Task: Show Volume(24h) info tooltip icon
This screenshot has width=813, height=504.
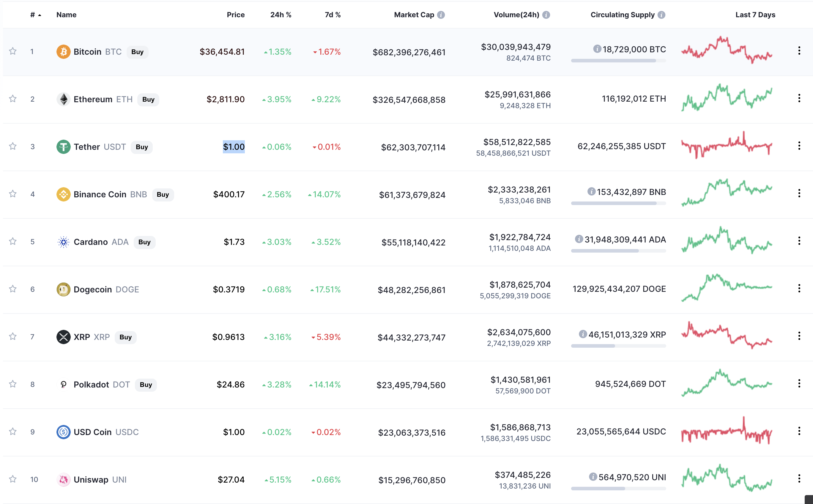Action: 546,15
